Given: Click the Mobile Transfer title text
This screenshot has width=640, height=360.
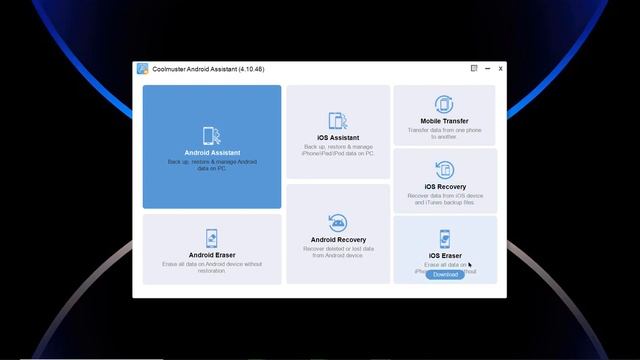Looking at the screenshot, I should click(444, 121).
